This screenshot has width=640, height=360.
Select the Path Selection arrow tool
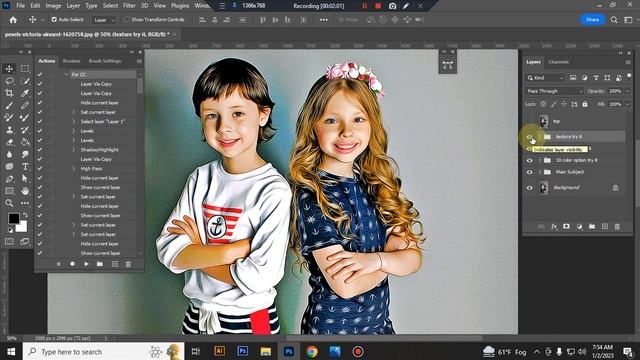point(25,179)
